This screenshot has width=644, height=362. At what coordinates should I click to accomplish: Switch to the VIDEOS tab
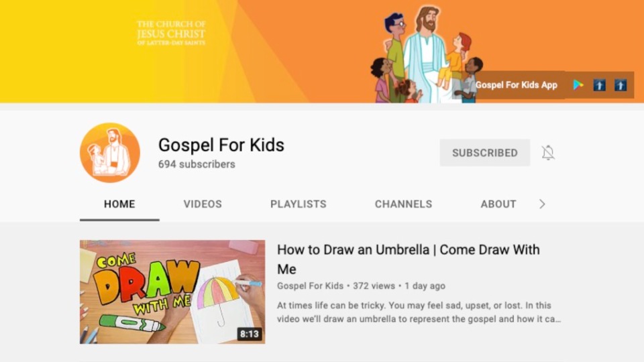pyautogui.click(x=203, y=204)
